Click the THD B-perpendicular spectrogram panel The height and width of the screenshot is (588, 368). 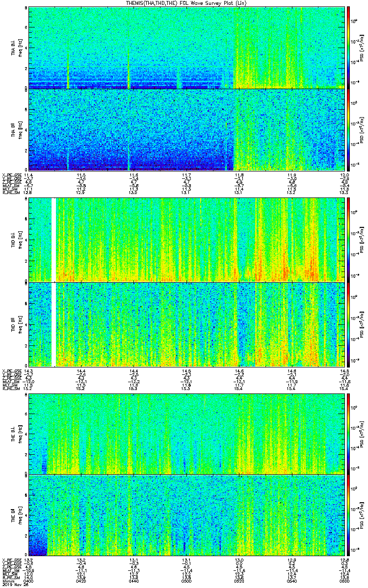(186, 240)
